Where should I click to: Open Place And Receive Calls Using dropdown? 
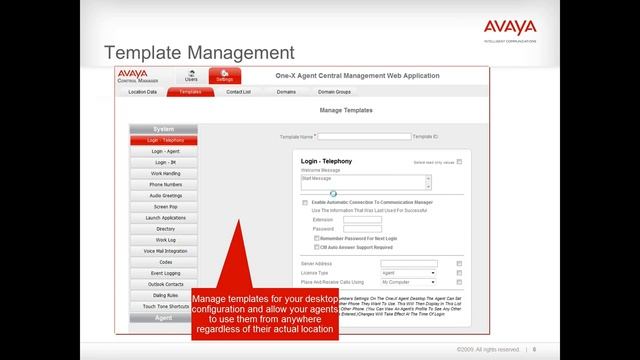[x=408, y=282]
